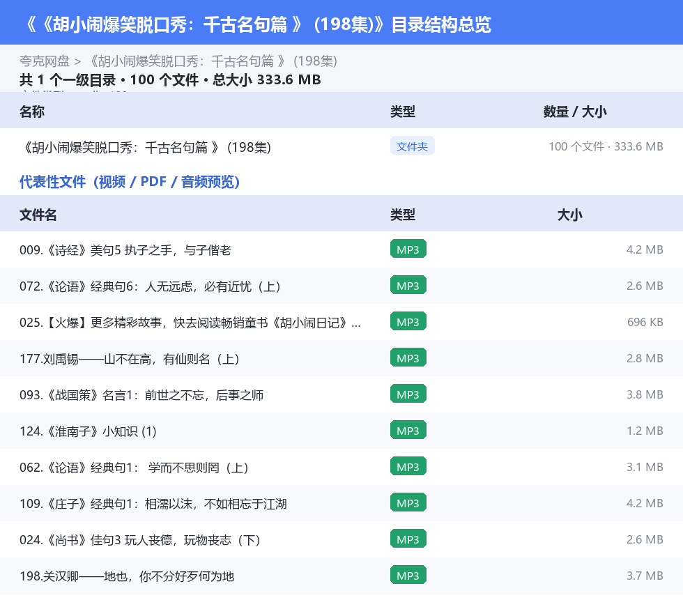Select the 100 个文件 · 333.6 MB cell
Viewport: 683px width, 616px height.
pos(606,146)
